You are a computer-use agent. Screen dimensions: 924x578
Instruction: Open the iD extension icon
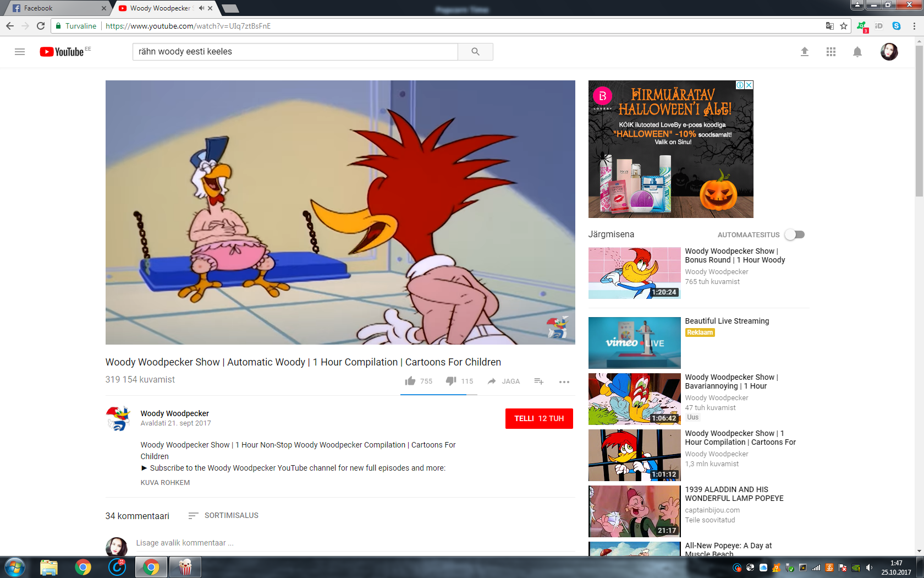879,26
